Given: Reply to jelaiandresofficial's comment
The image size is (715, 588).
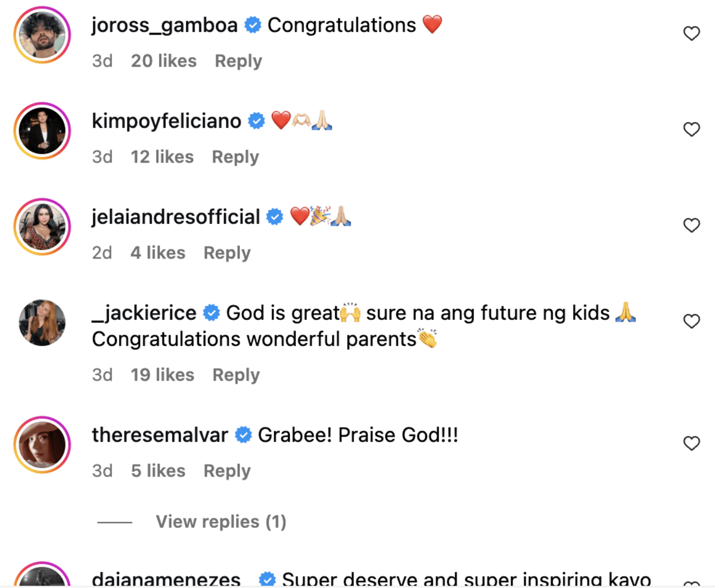Looking at the screenshot, I should 227,253.
